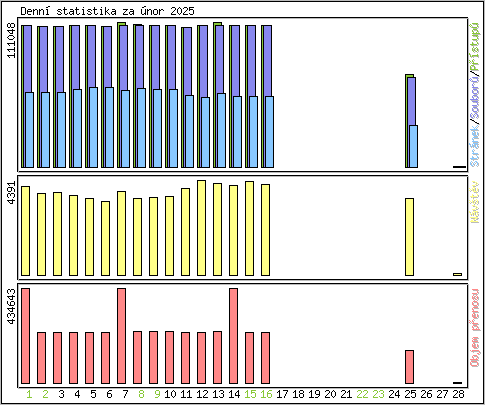485x405 pixels.
Task: Click the purple files bar for day 3
Action: (60, 59)
